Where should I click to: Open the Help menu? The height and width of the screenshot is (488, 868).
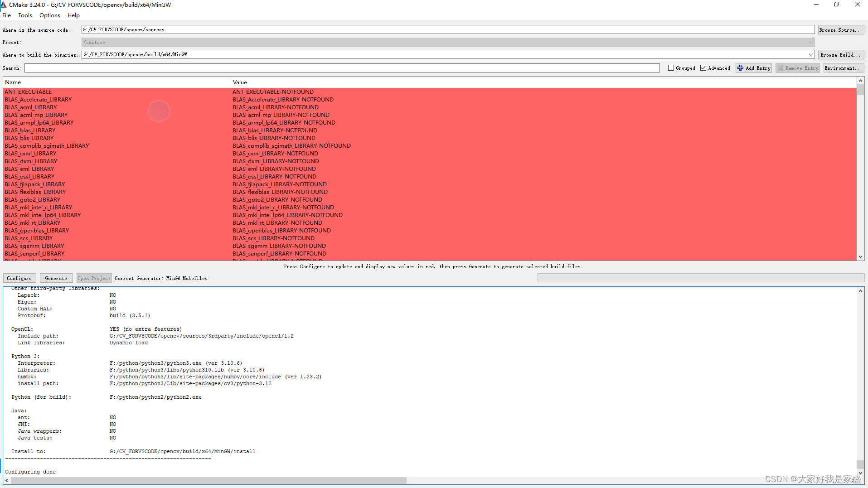click(x=73, y=15)
